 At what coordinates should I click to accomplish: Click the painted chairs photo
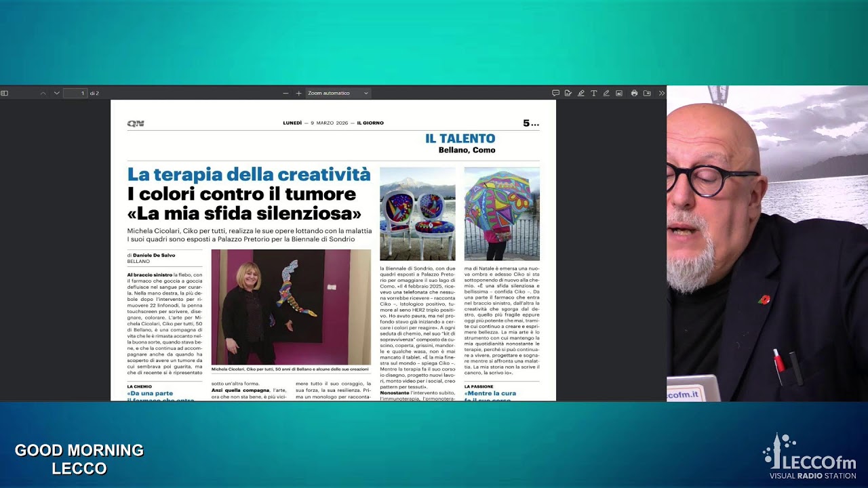point(418,213)
